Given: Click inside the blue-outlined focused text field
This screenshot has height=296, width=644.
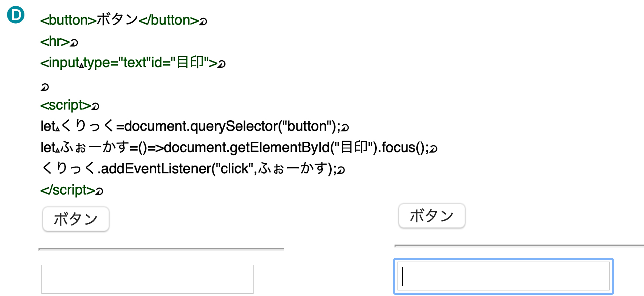Looking at the screenshot, I should click(503, 276).
